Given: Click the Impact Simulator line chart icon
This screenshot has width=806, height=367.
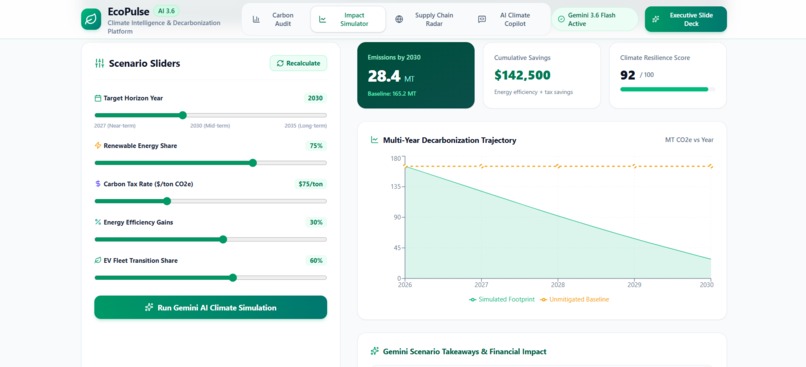Looking at the screenshot, I should (x=322, y=20).
